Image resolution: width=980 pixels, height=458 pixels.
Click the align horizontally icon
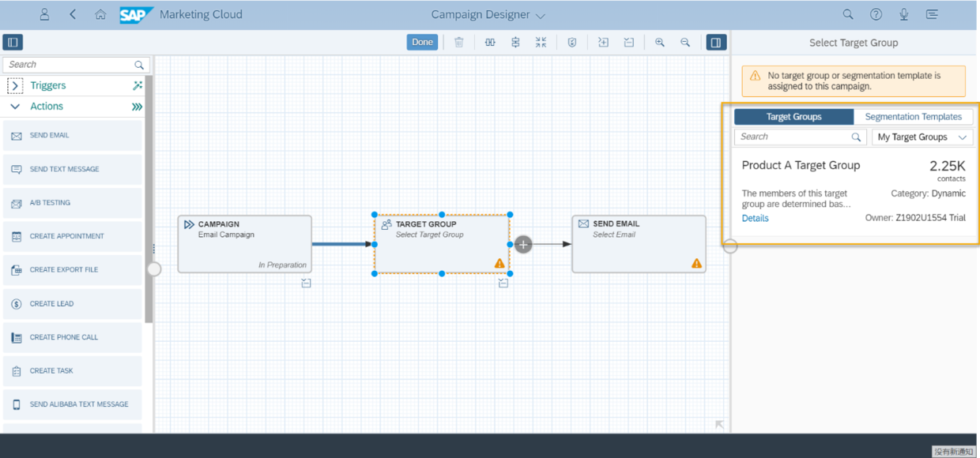[490, 42]
